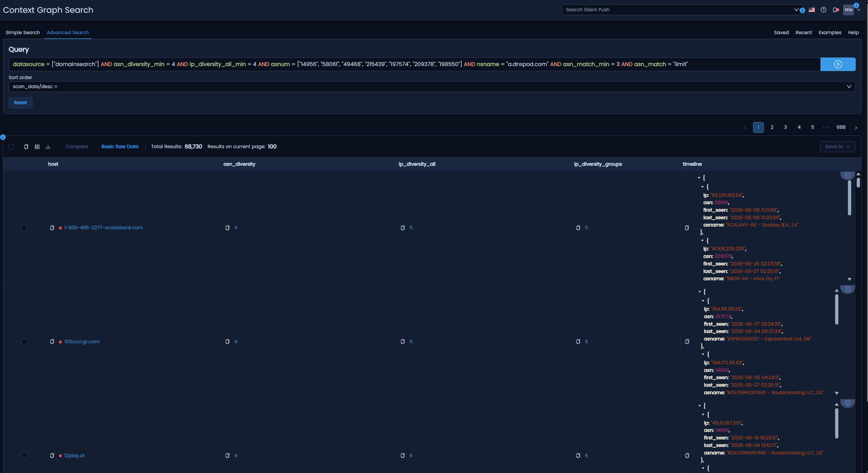868x473 pixels.
Task: Click the info badge on the mv avatar
Action: point(856,5)
